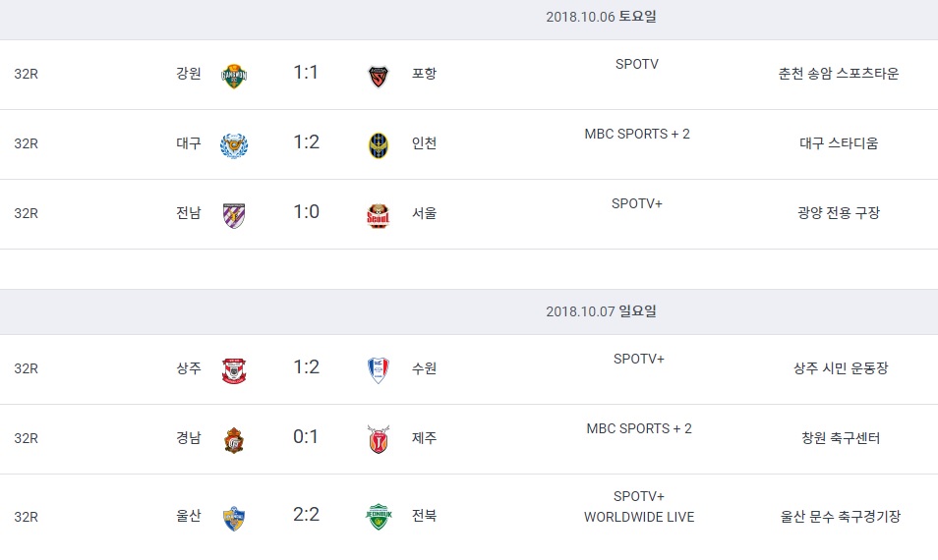Click the Jeju United team logo
The height and width of the screenshot is (560, 938).
(379, 439)
